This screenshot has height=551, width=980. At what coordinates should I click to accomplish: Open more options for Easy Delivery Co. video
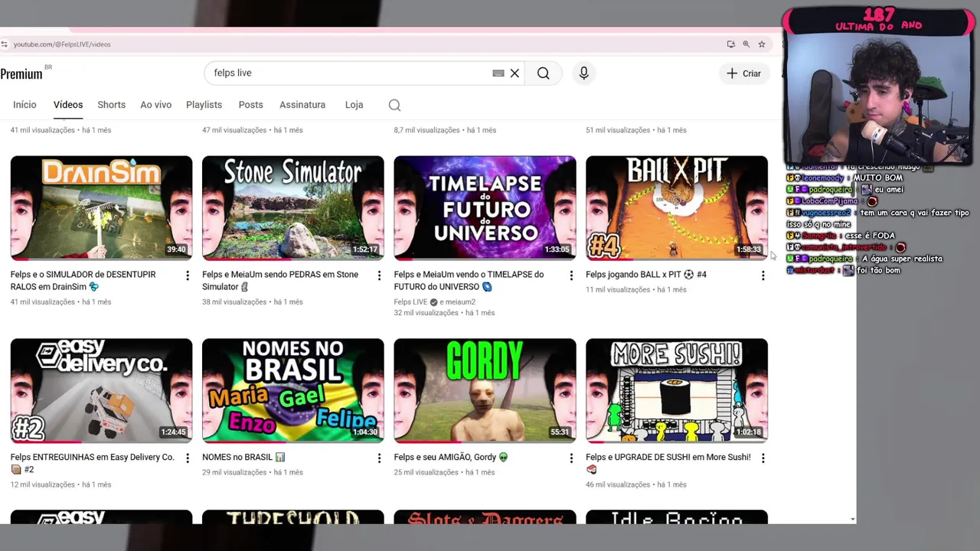point(187,458)
